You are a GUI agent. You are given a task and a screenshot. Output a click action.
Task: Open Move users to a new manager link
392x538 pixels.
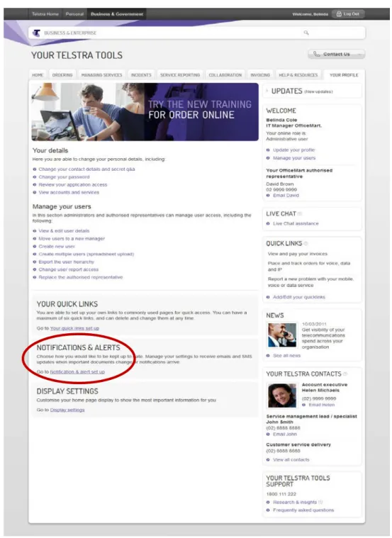[x=72, y=238]
